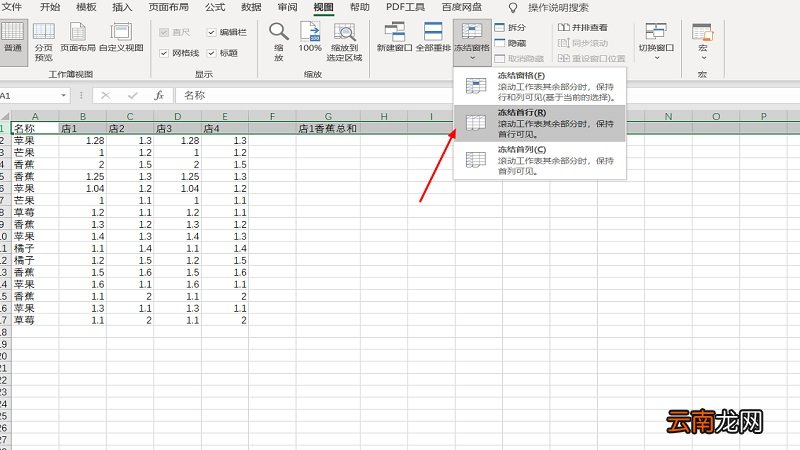Toggle the Headings (标题) checkbox
Screen dimensions: 800x450
(211, 53)
